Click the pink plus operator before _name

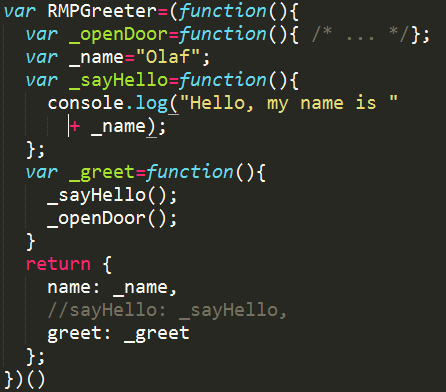coord(75,126)
